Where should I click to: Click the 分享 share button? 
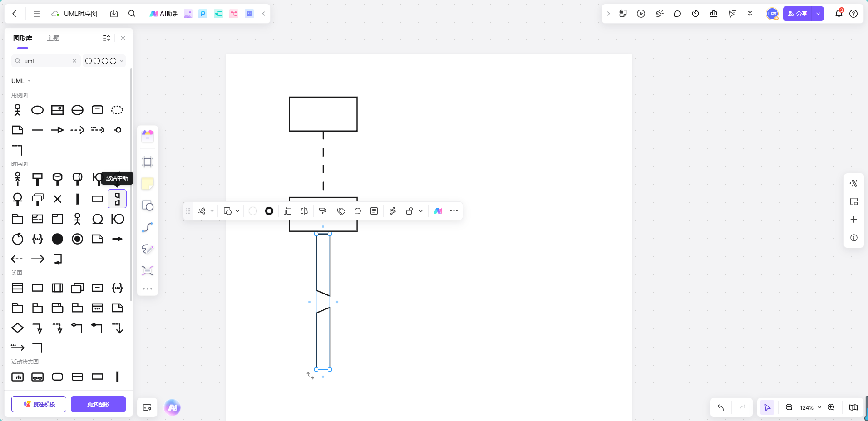click(798, 14)
